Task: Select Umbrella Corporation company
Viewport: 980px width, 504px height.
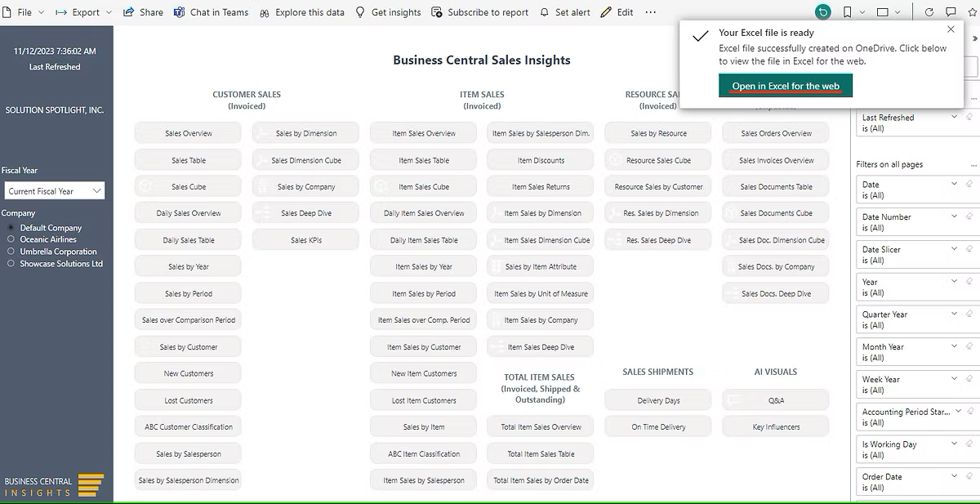Action: pyautogui.click(x=11, y=252)
